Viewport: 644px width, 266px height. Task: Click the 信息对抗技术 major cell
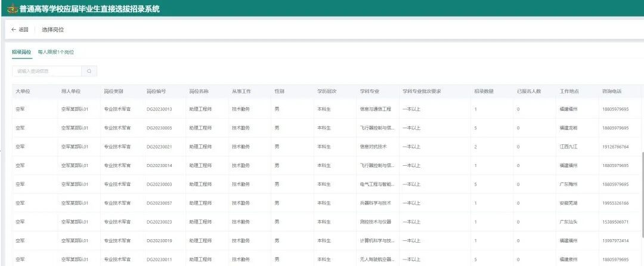click(373, 147)
